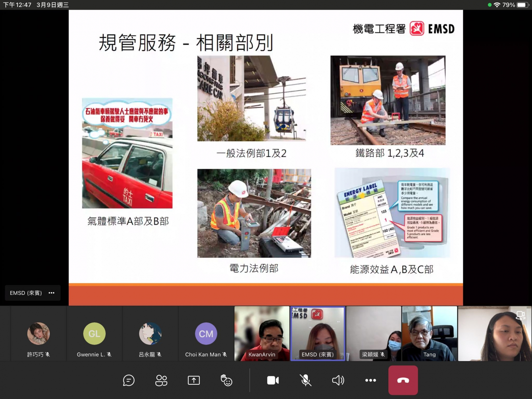Switch camera icon on self video
This screenshot has height=399, width=532.
[x=520, y=315]
